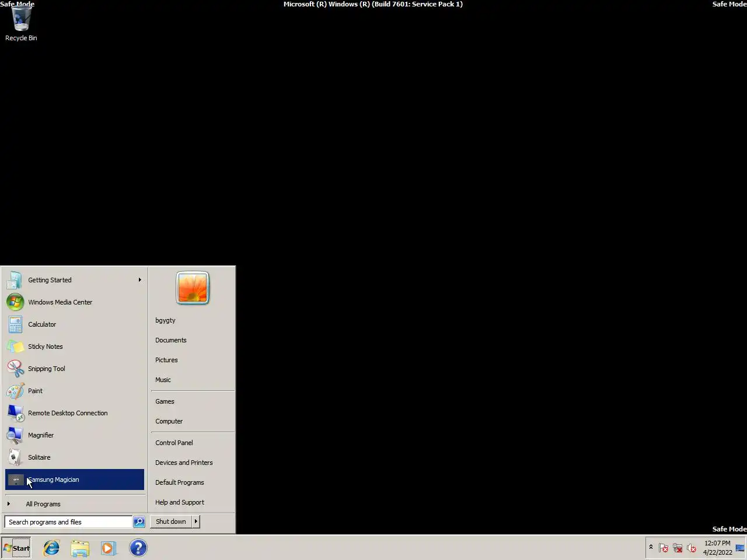747x560 pixels.
Task: Click the Action Center flag tray icon
Action: pos(664,548)
